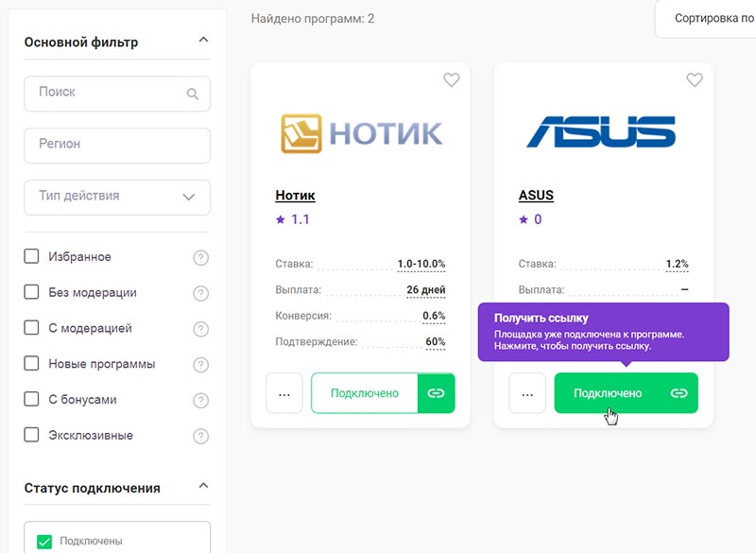Screen dimensions: 756x553
Task: Toggle the Новые программы checkbox
Action: pos(32,363)
